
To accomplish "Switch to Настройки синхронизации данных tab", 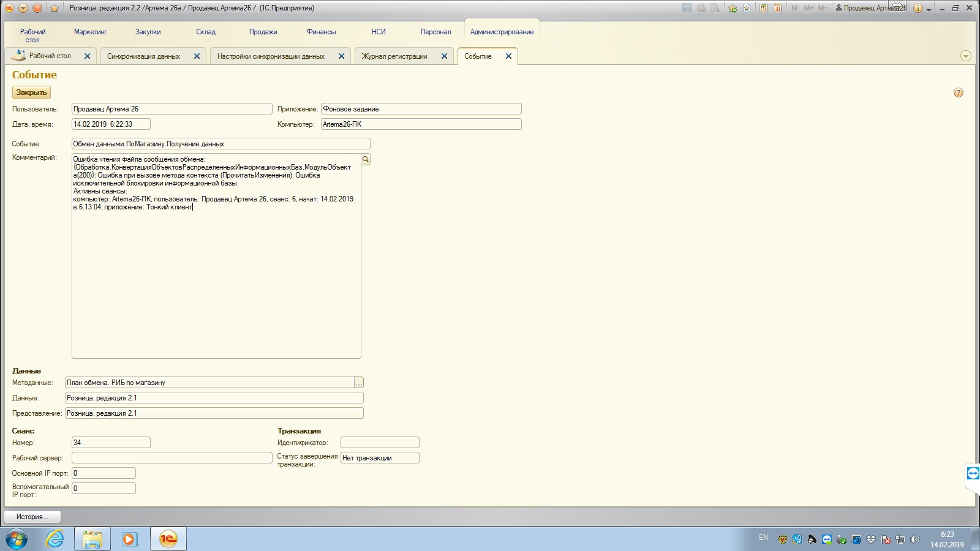I will coord(271,56).
